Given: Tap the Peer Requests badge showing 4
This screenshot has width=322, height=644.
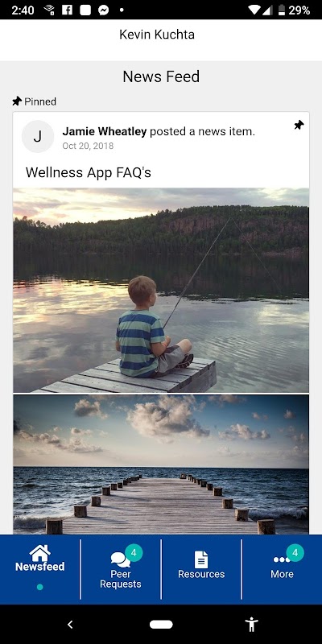Looking at the screenshot, I should click(134, 553).
